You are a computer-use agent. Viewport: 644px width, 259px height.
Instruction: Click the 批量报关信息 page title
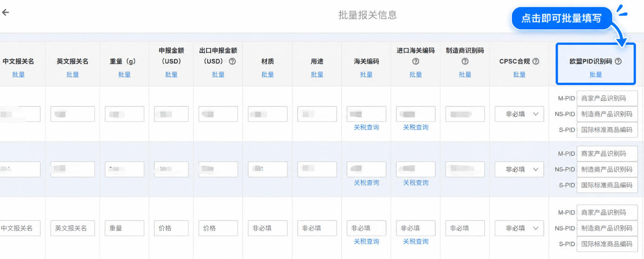click(x=368, y=15)
